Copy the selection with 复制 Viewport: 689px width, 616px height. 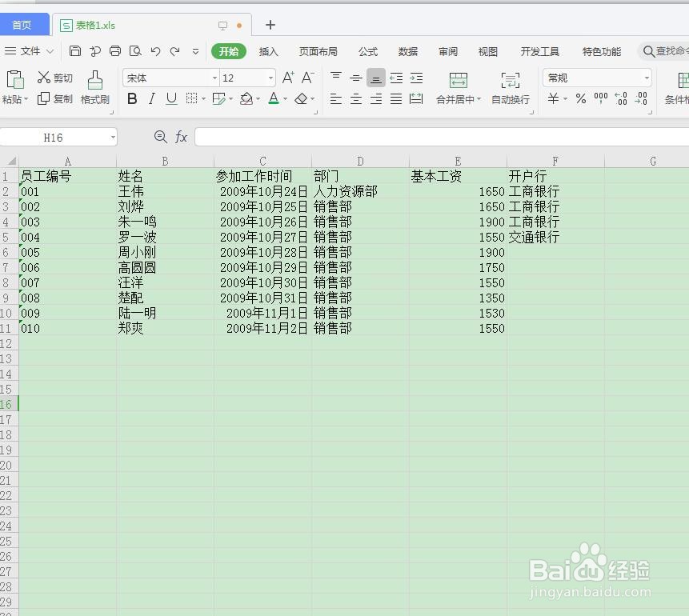55,99
